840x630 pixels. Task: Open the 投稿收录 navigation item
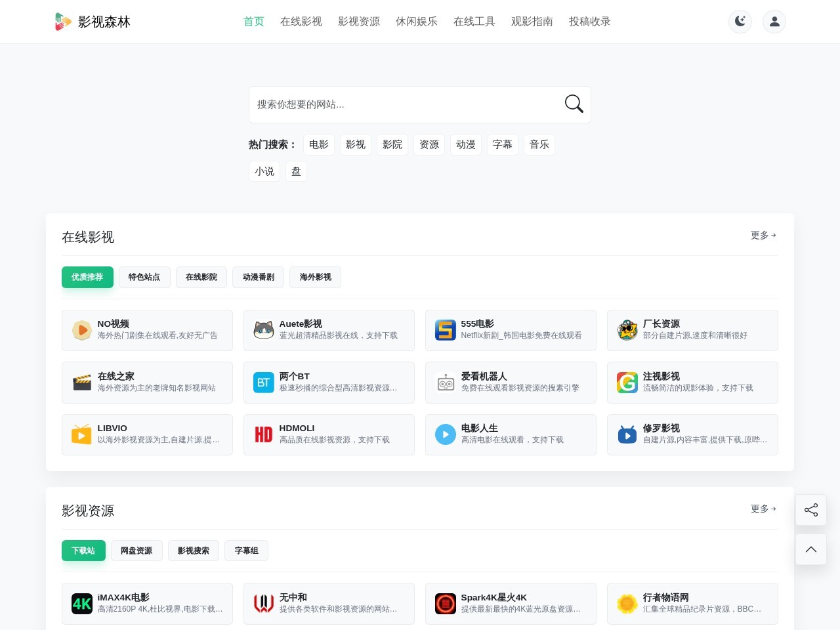590,22
